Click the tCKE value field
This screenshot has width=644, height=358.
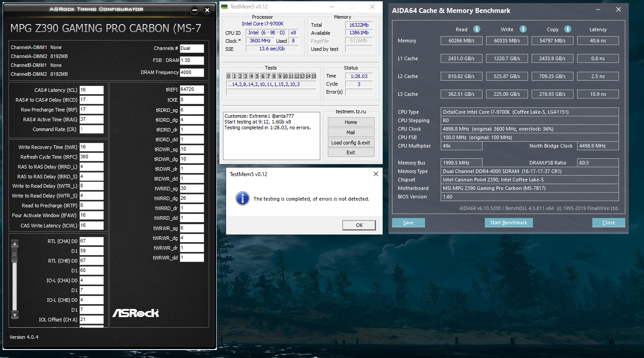(x=192, y=100)
